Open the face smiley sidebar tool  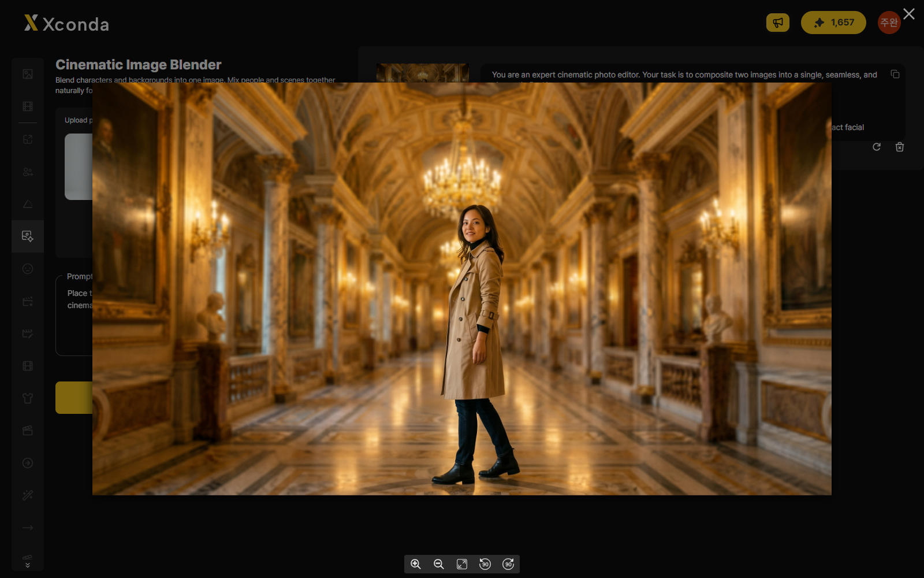(x=28, y=269)
